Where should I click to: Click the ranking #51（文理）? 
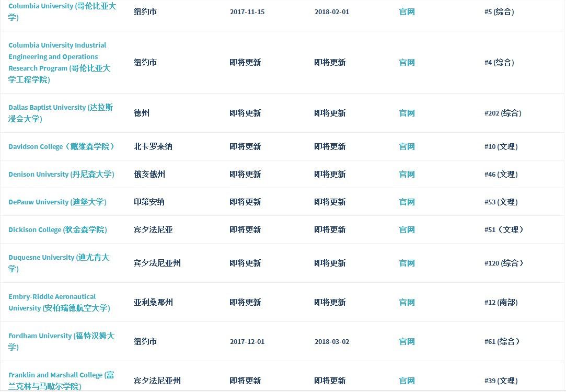tap(504, 230)
